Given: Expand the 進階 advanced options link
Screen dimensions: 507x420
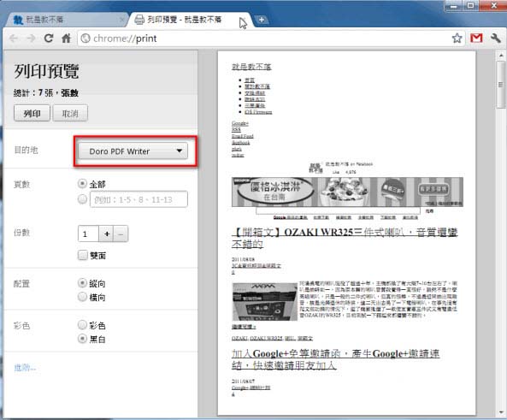Looking at the screenshot, I should (x=25, y=368).
